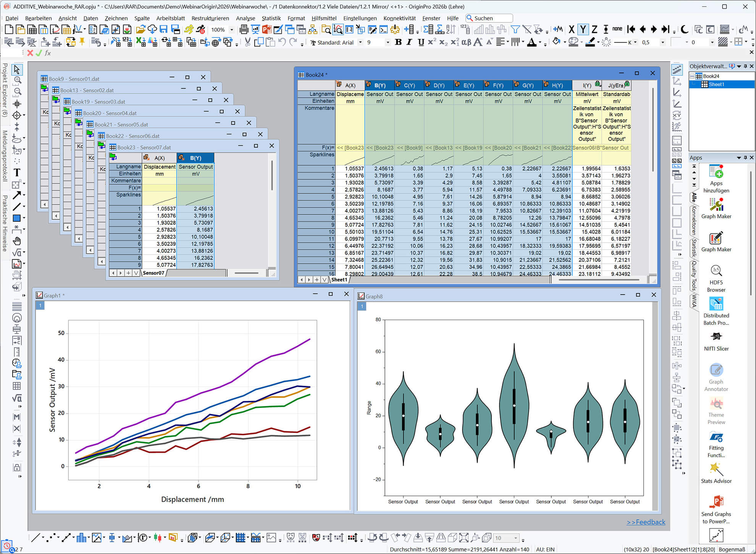Image resolution: width=756 pixels, height=554 pixels.
Task: Open Send Graphs to PowerPoint app
Action: (716, 510)
